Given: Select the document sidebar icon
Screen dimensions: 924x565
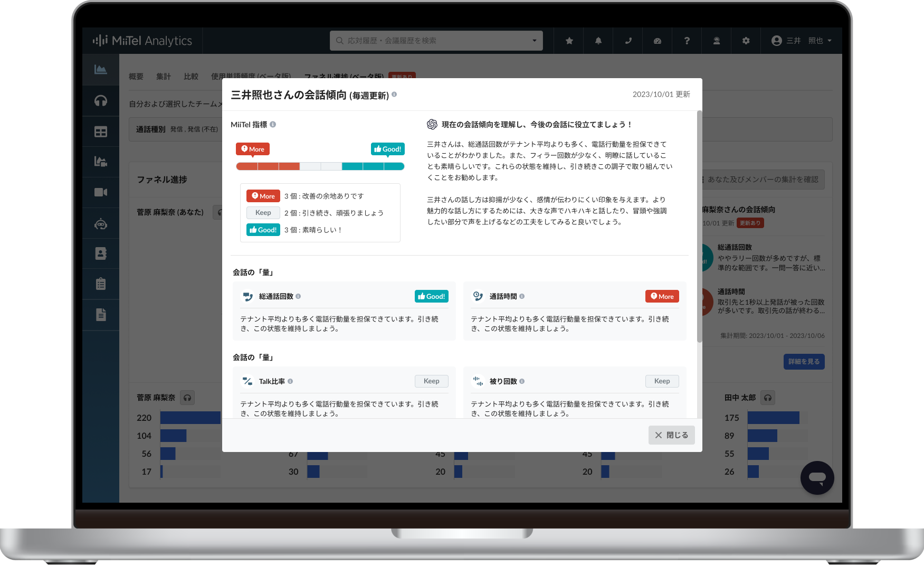Looking at the screenshot, I should click(x=101, y=315).
